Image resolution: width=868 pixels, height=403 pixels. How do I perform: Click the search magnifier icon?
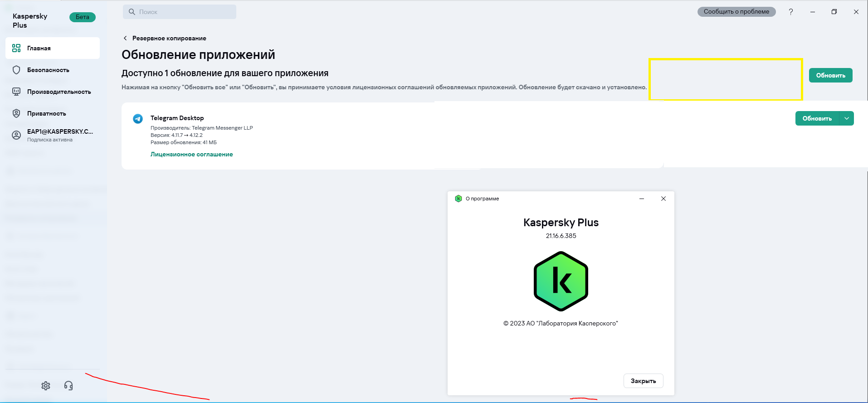click(132, 12)
